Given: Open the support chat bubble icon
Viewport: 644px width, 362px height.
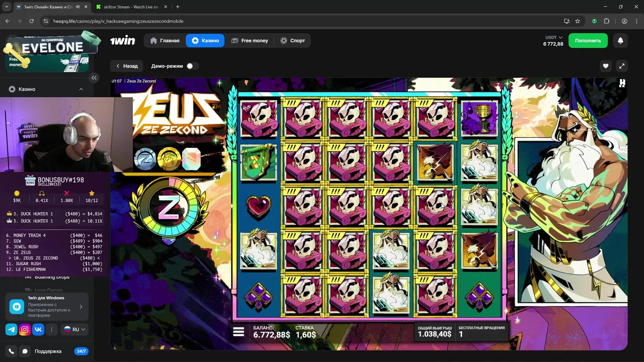Looking at the screenshot, I should click(x=24, y=351).
